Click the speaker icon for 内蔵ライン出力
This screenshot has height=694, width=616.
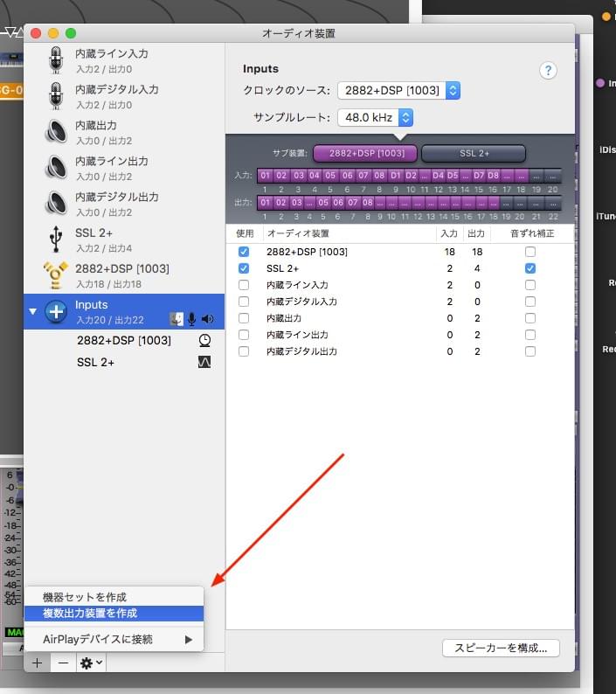[x=56, y=167]
